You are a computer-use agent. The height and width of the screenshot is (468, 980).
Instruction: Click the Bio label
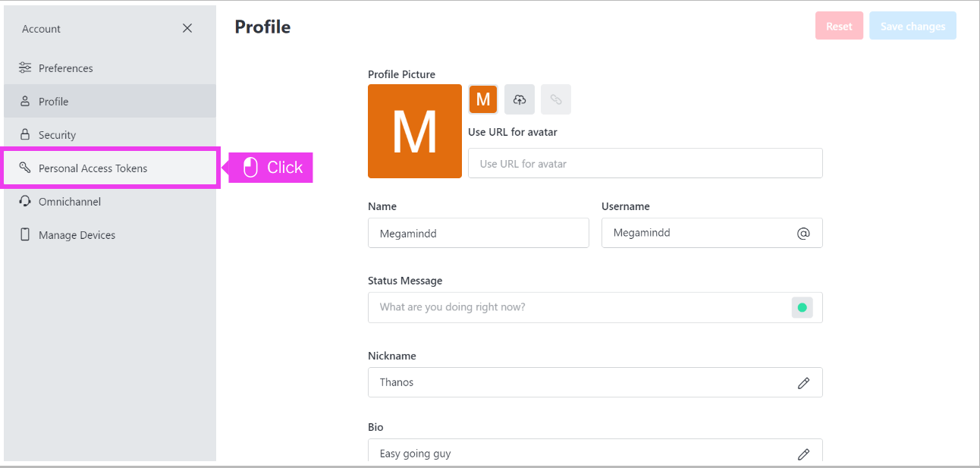pyautogui.click(x=375, y=427)
